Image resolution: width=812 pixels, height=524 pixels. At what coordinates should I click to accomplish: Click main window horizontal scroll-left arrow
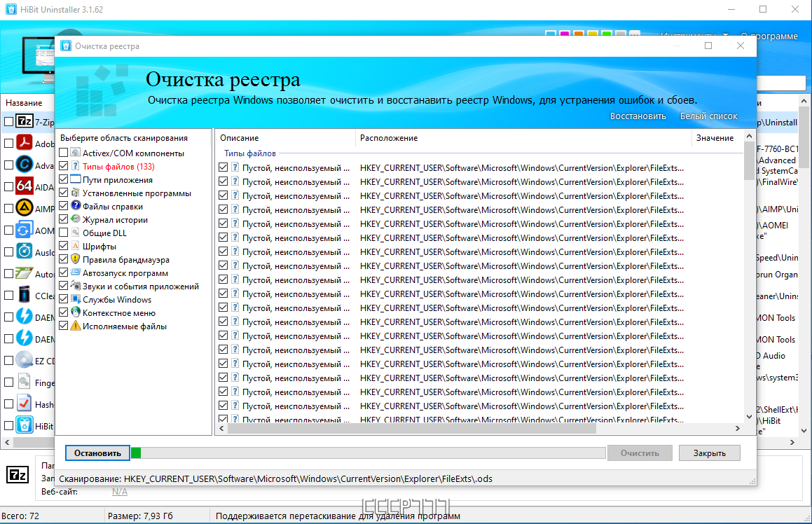pyautogui.click(x=7, y=442)
